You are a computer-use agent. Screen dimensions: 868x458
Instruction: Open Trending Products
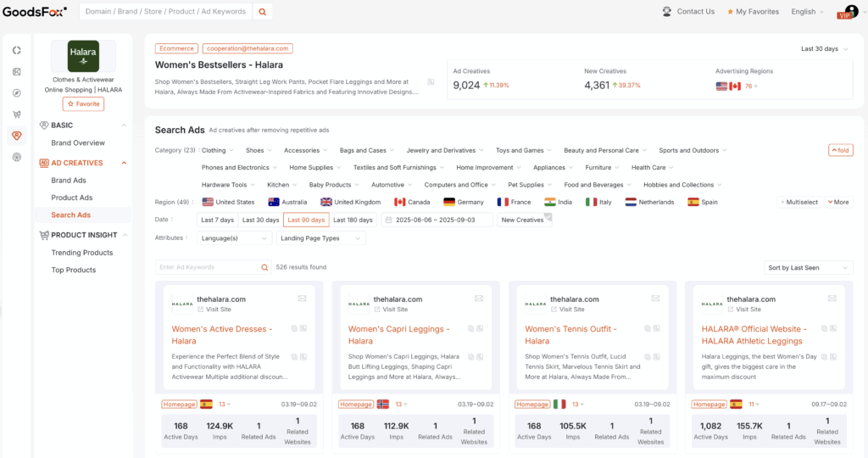[x=82, y=253]
